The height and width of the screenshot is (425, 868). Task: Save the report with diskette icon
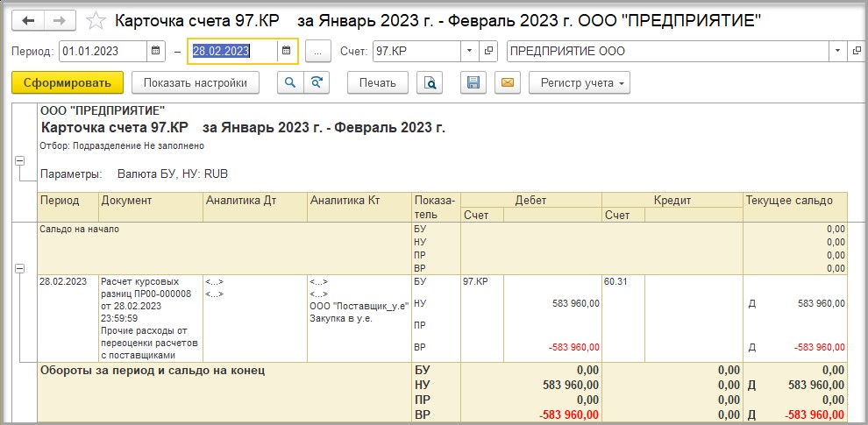pos(473,83)
